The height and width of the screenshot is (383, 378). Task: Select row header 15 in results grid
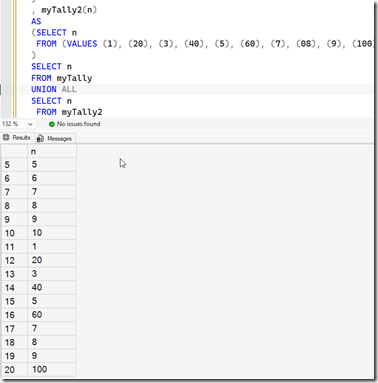(14, 301)
